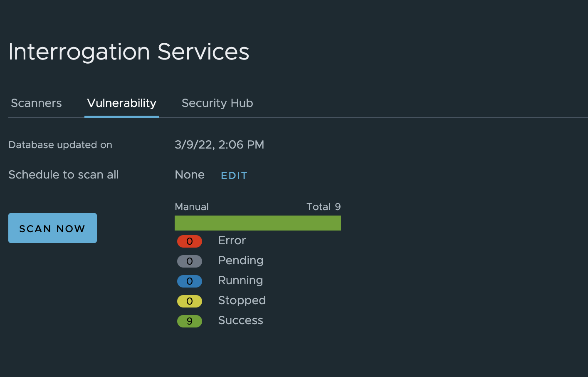Viewport: 588px width, 377px height.
Task: Expand the Manual scan summary
Action: pyautogui.click(x=192, y=206)
